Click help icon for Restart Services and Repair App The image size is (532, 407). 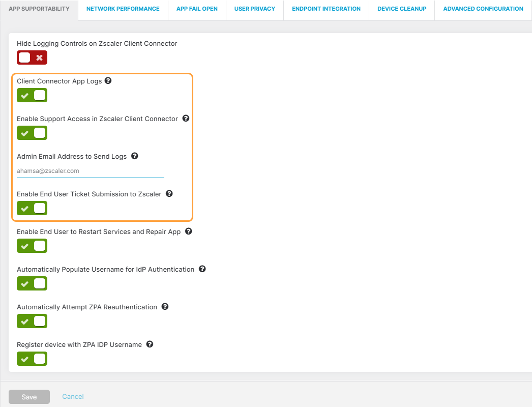[188, 231]
